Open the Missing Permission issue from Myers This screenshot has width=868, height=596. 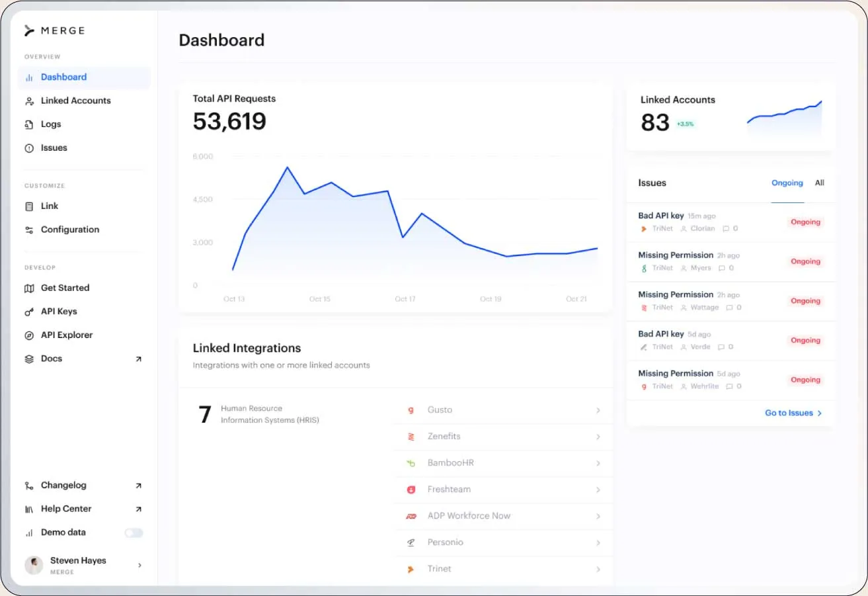click(x=730, y=262)
